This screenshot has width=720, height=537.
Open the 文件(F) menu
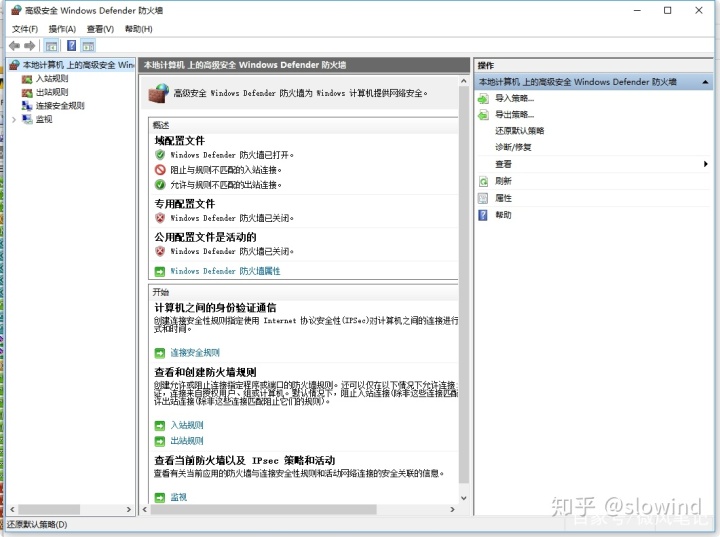(25, 29)
